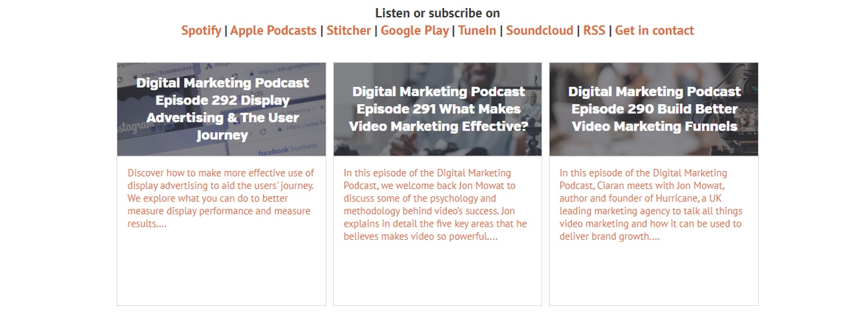
Task: Click the Stitcher subscribe link
Action: point(348,30)
